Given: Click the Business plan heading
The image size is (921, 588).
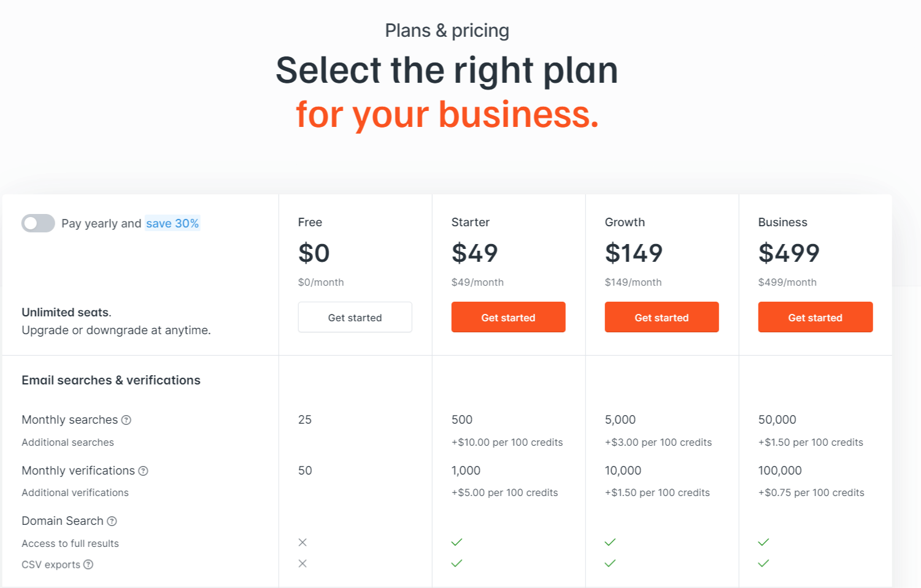Looking at the screenshot, I should tap(782, 222).
